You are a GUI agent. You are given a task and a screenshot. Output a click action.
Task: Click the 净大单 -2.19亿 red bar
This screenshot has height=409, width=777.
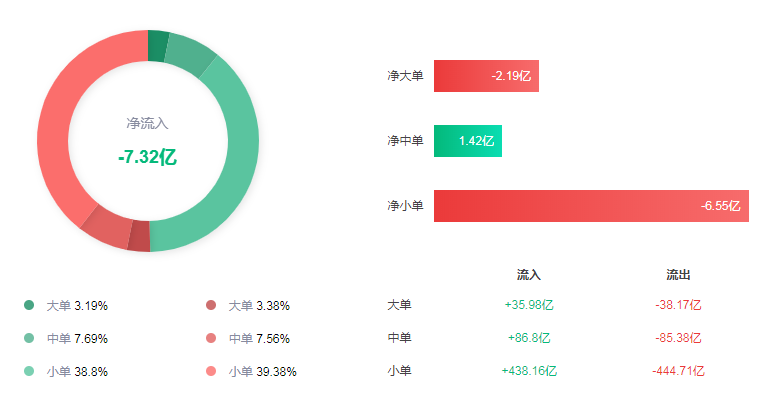coord(486,76)
